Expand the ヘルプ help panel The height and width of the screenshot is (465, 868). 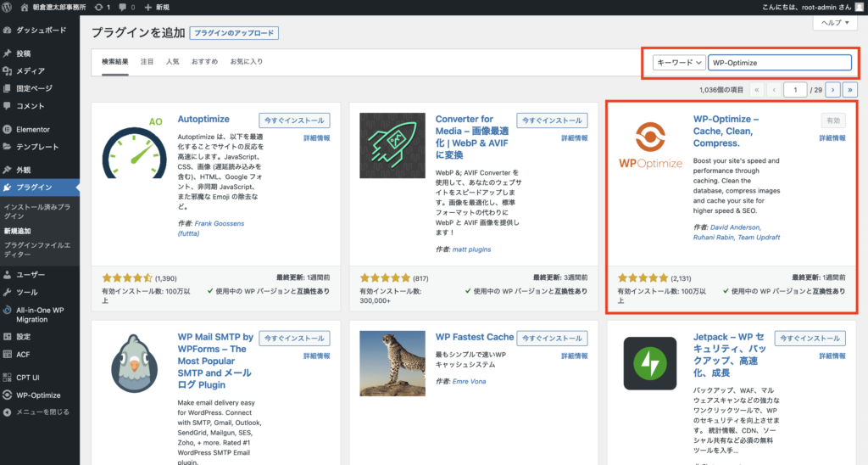pos(834,23)
